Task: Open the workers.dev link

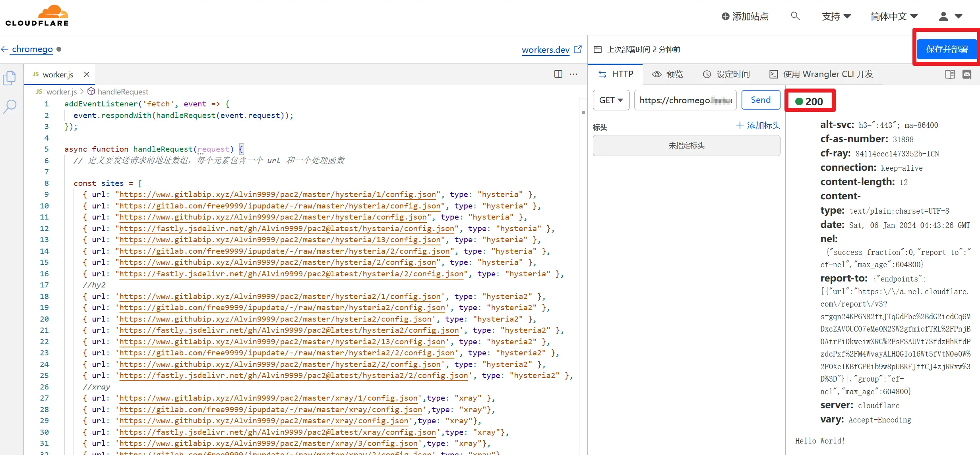Action: point(546,50)
